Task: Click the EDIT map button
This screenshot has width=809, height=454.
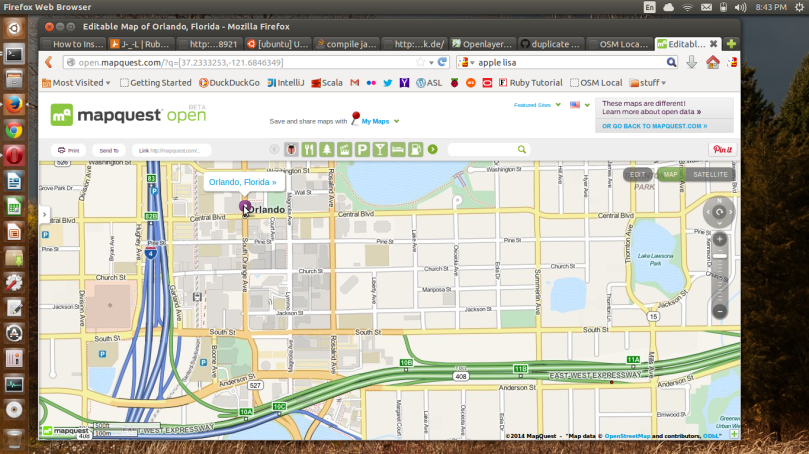Action: [x=638, y=174]
